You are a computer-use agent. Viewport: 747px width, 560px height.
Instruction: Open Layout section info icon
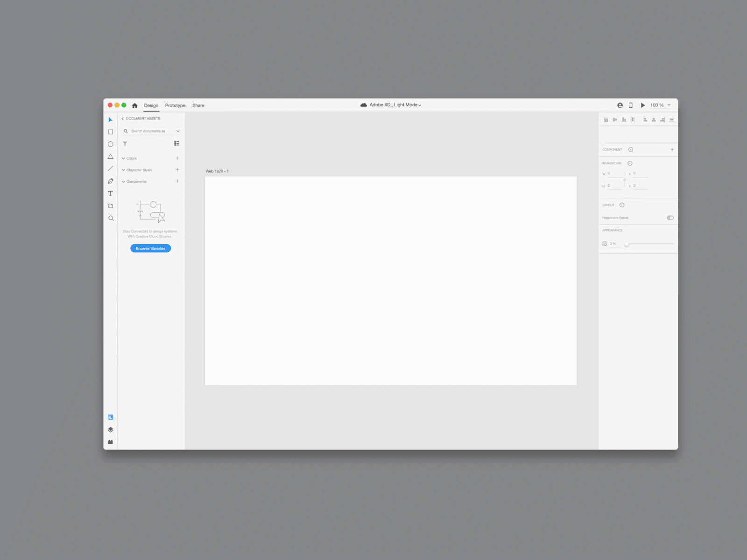point(622,205)
